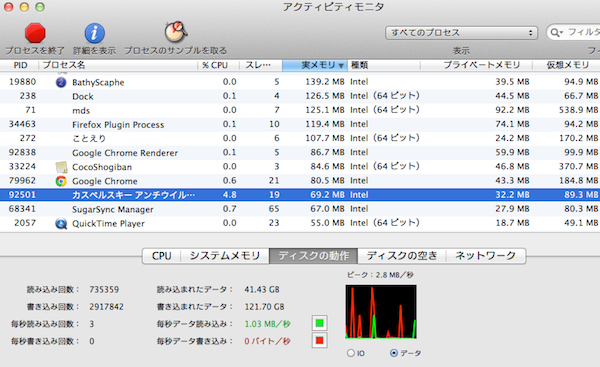Select the Google Chrome app icon
Viewport: 600px width, 367px height.
point(61,181)
